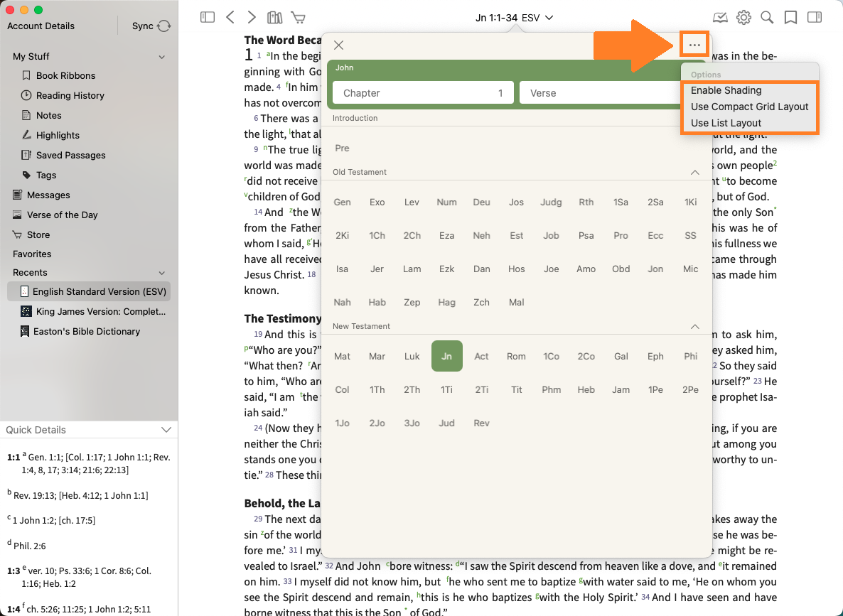Enable Shading in the options menu
This screenshot has width=843, height=616.
pos(726,90)
